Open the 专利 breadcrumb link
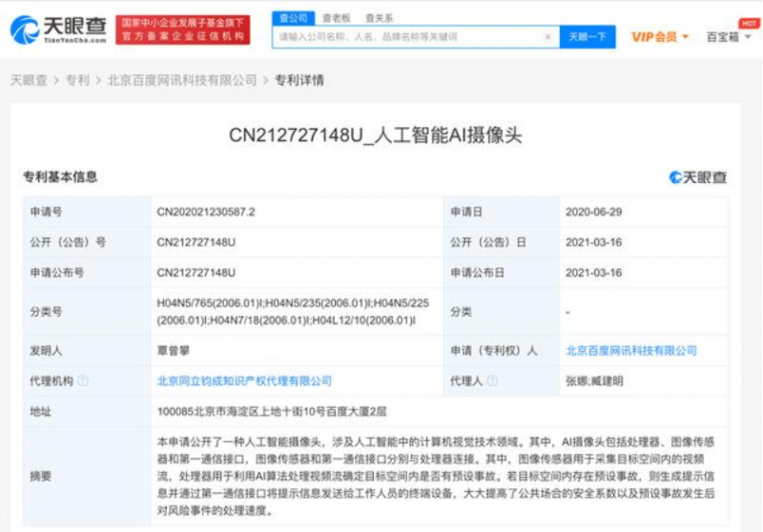 click(77, 80)
